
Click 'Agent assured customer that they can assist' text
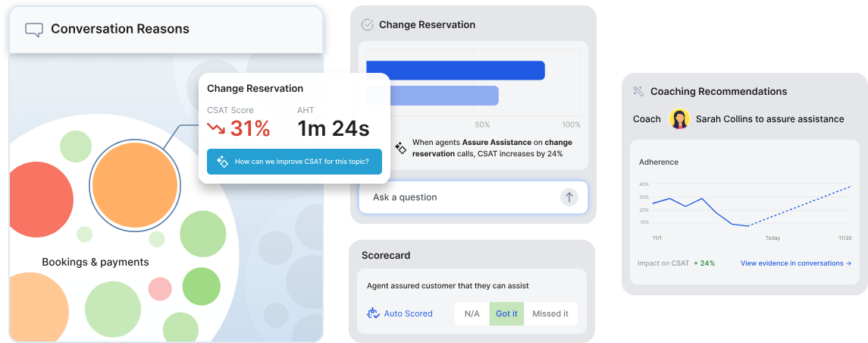click(x=448, y=286)
